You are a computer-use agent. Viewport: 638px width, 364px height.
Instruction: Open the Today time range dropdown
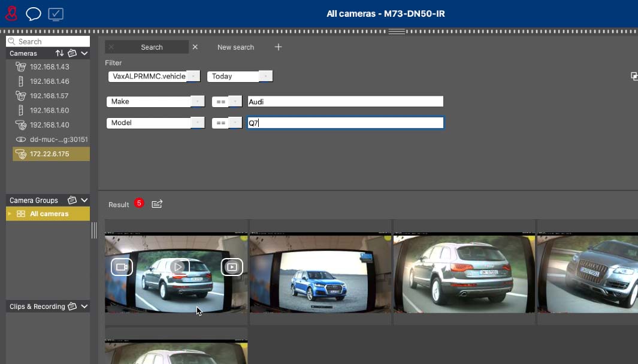coord(240,77)
